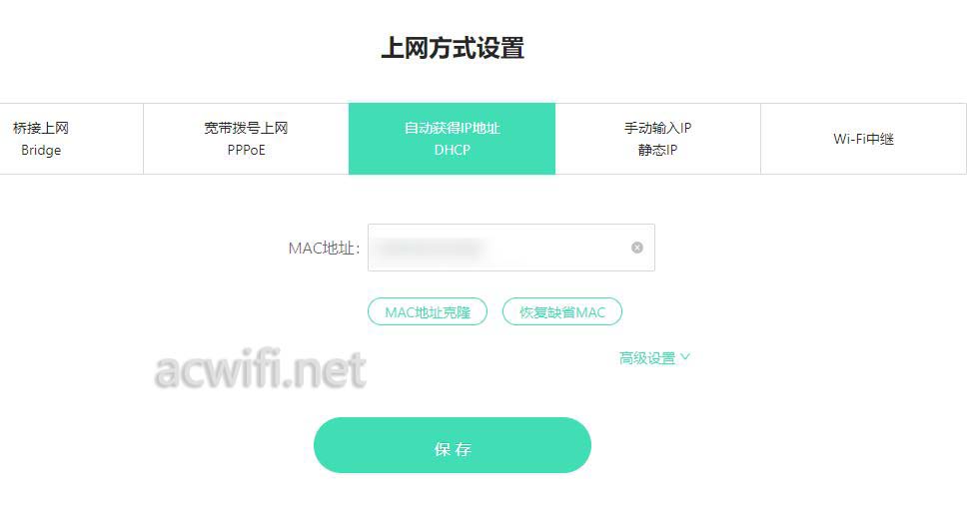Open the 手动输入IP tab
Viewport: 980px width, 523px height.
[657, 139]
